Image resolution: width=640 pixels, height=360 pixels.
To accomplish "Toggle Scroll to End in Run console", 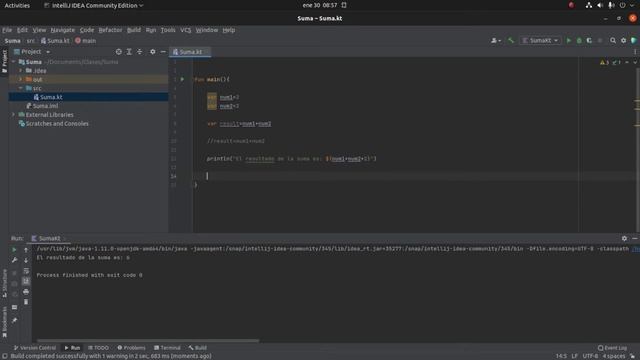I will (26, 281).
